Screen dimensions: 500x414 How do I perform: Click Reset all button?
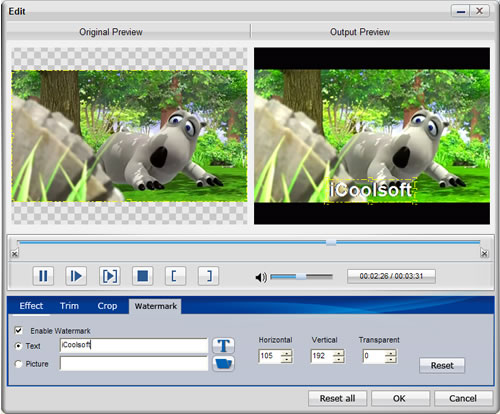coord(337,398)
